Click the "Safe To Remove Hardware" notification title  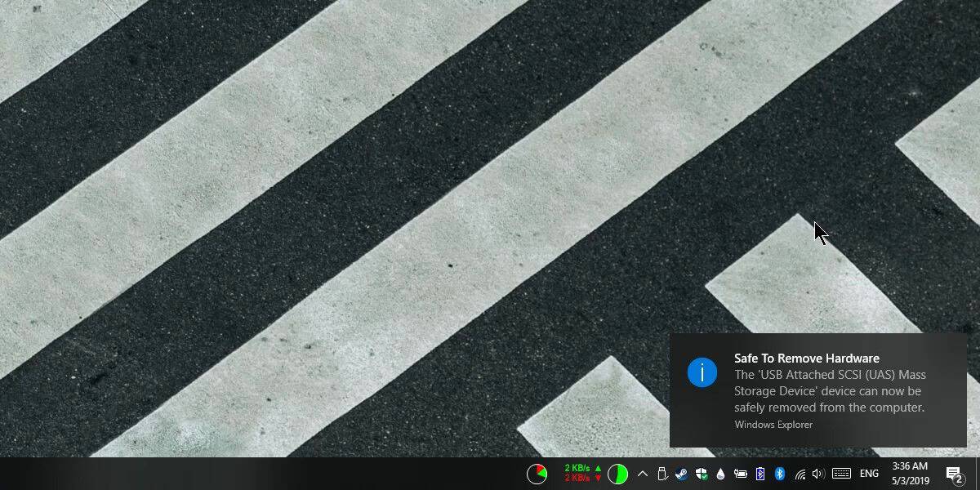point(807,359)
